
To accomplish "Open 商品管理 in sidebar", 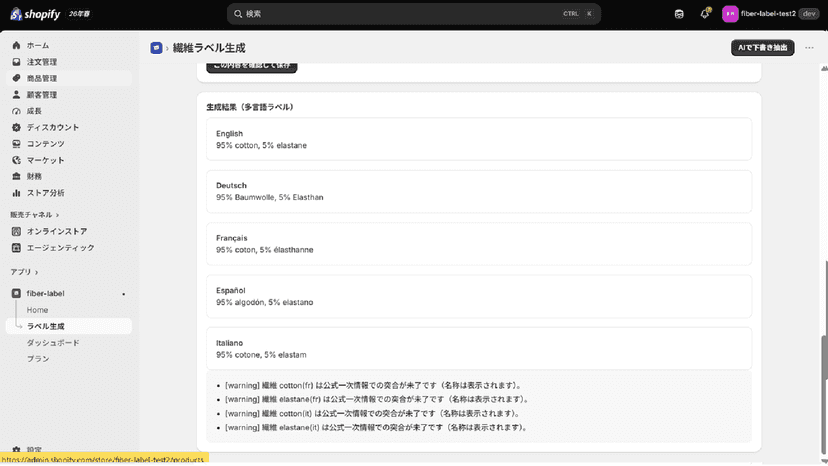I will (69, 78).
